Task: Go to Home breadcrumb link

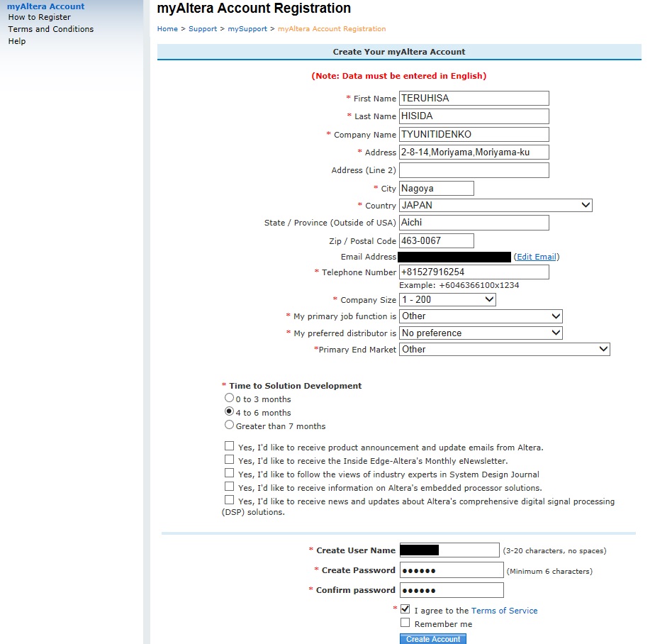Action: pos(167,29)
